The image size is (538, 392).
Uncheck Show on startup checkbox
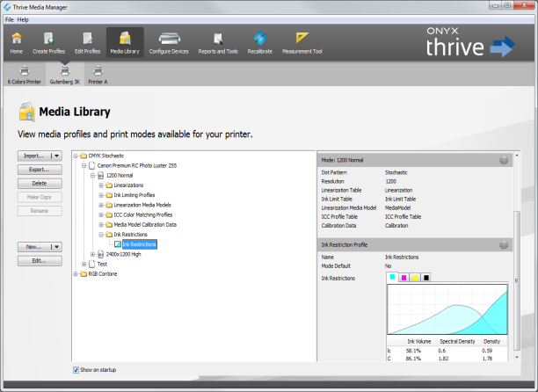tap(76, 370)
